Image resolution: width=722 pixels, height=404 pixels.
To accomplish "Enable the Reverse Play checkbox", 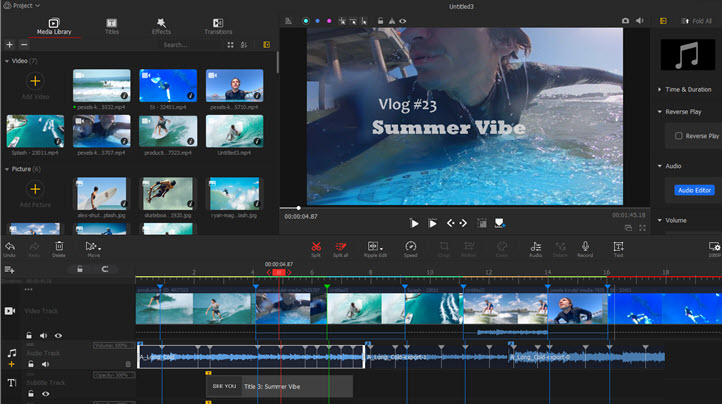I will (679, 136).
